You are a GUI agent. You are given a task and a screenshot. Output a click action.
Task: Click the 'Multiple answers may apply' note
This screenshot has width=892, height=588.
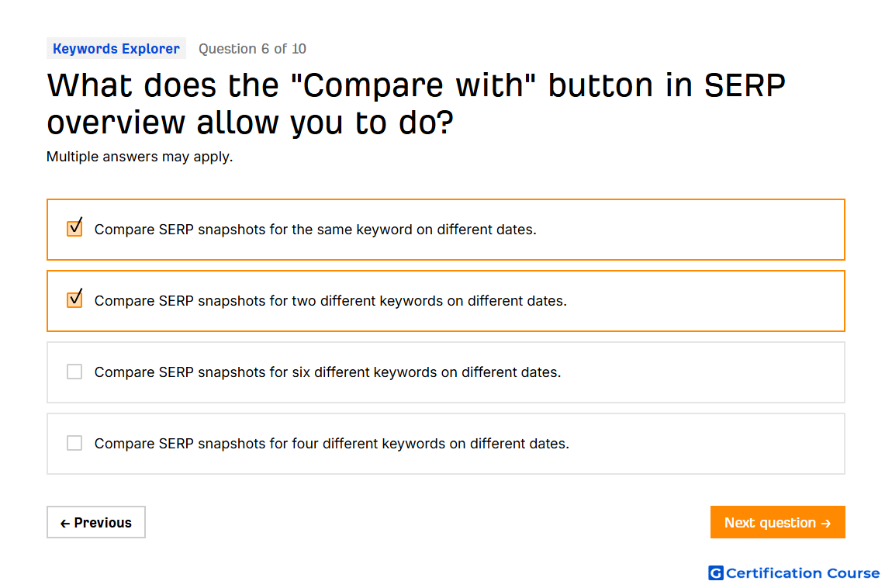click(x=140, y=157)
